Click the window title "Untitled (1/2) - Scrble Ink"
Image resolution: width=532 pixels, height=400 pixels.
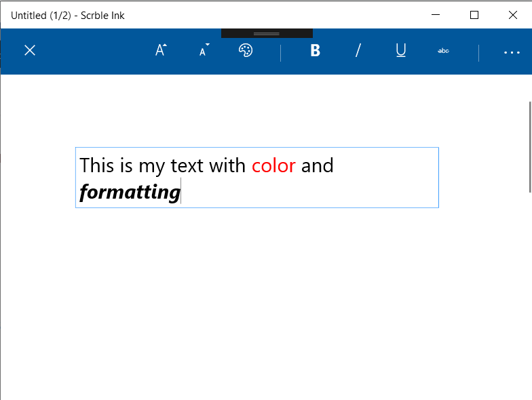(68, 16)
